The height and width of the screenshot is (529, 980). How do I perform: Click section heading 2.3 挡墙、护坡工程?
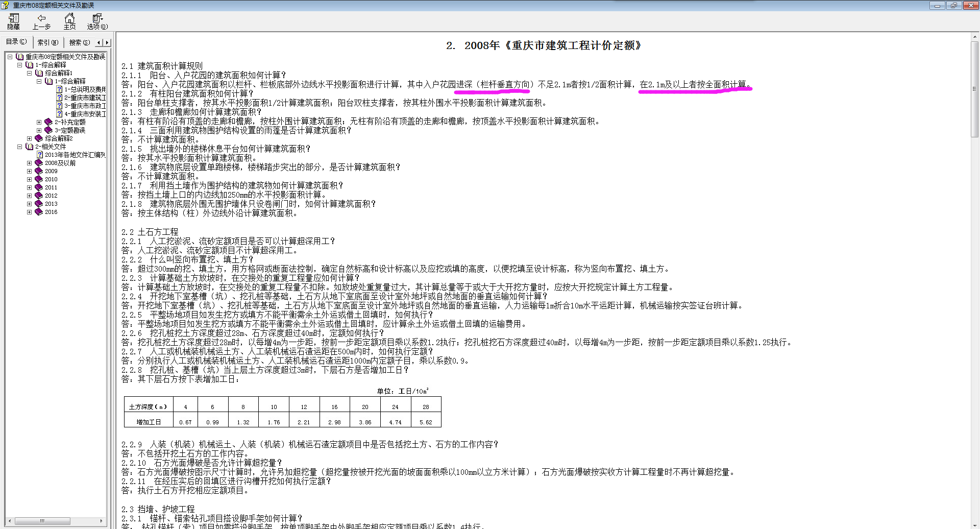pyautogui.click(x=158, y=509)
